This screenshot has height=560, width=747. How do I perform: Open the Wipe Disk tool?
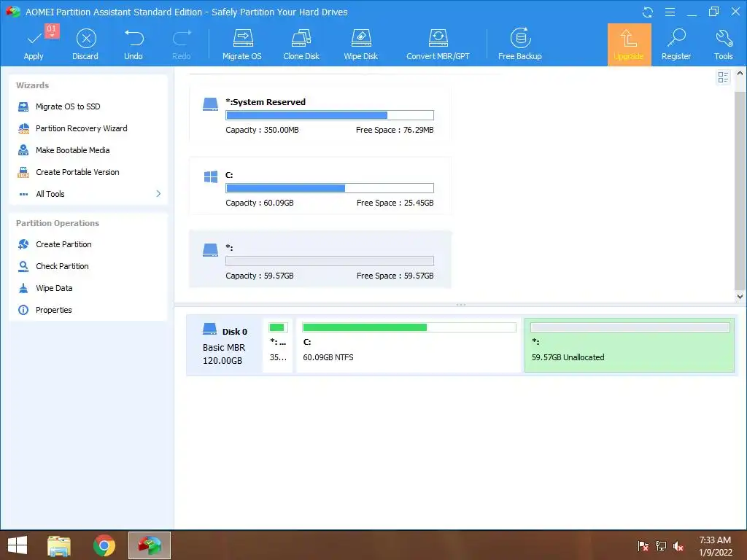pos(360,44)
